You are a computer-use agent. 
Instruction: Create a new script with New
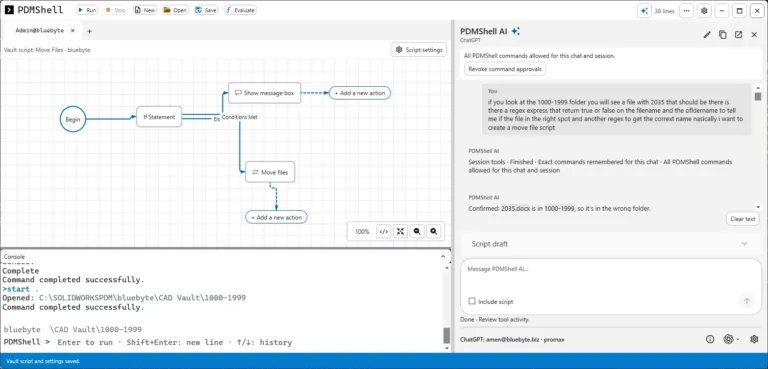coord(145,10)
